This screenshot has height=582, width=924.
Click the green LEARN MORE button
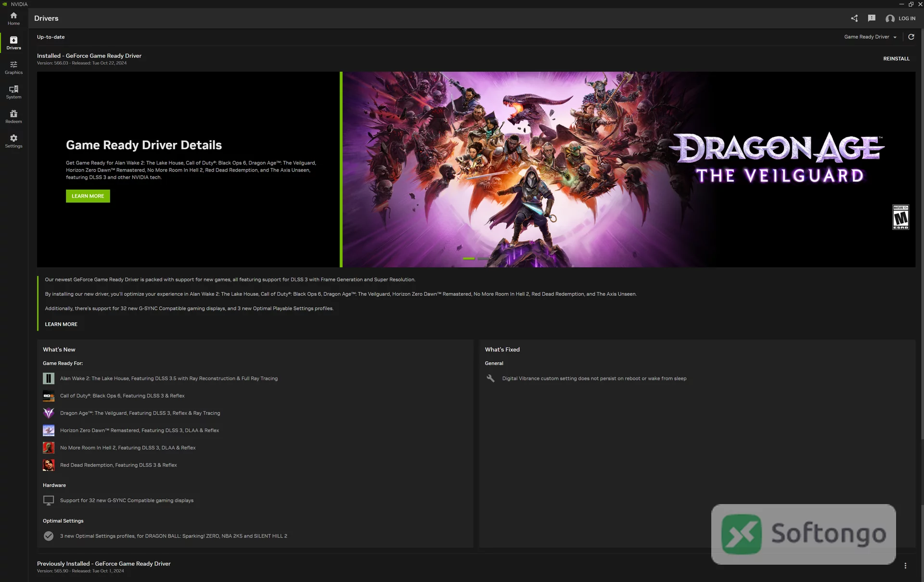(88, 196)
